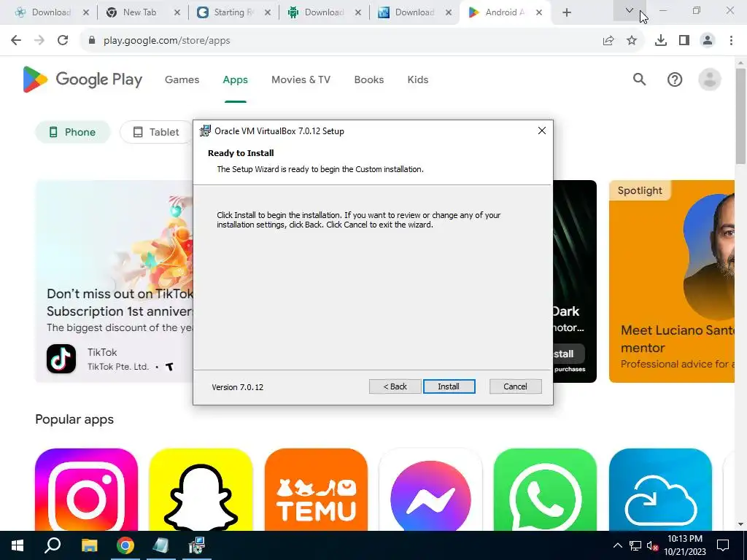Open the Instagram app icon
The width and height of the screenshot is (747, 560).
(86, 489)
